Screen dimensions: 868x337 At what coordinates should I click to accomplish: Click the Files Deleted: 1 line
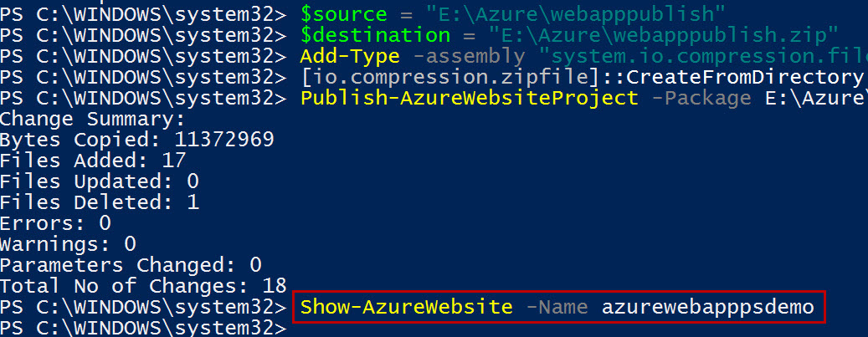pos(99,202)
